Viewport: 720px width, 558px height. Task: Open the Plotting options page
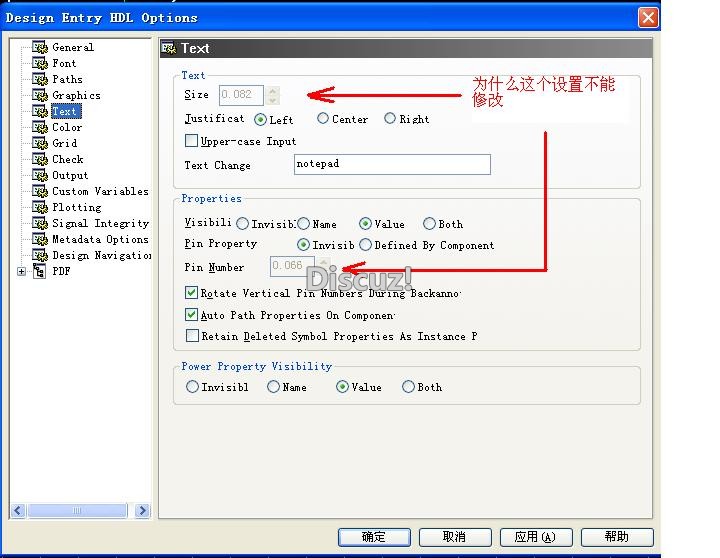pyautogui.click(x=77, y=208)
